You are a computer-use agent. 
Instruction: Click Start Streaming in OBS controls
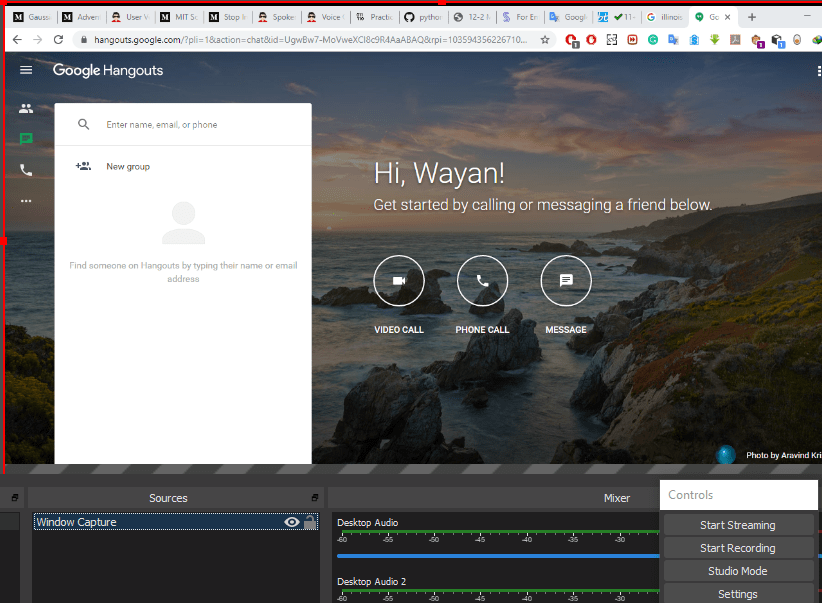point(738,525)
